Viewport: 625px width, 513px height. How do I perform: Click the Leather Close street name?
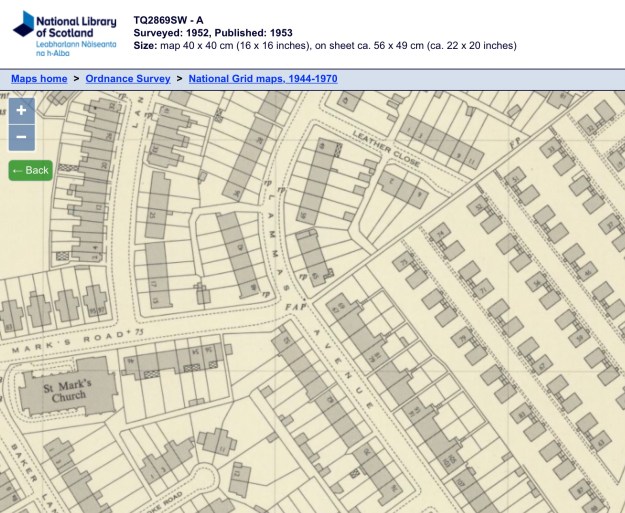pyautogui.click(x=388, y=149)
